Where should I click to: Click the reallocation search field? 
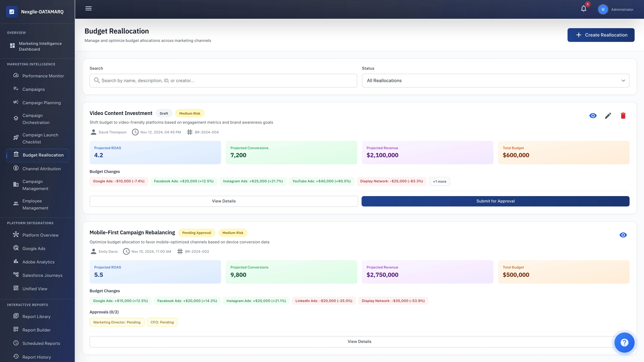point(223,81)
